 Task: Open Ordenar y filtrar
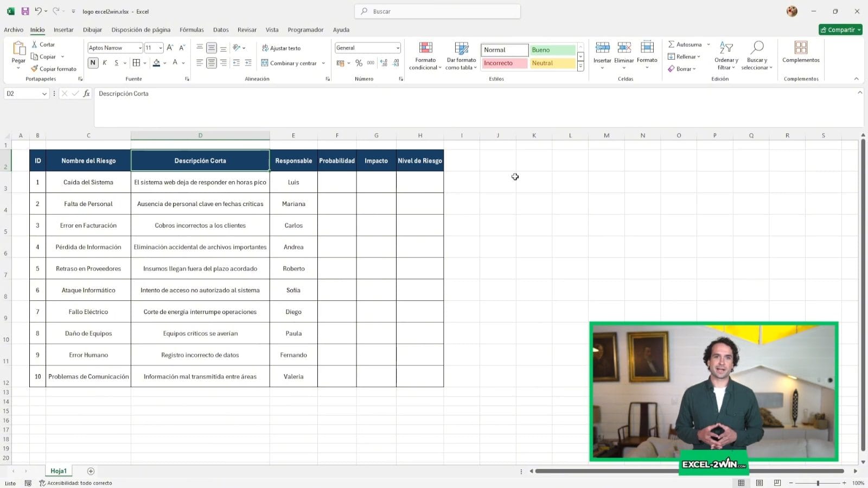[726, 55]
